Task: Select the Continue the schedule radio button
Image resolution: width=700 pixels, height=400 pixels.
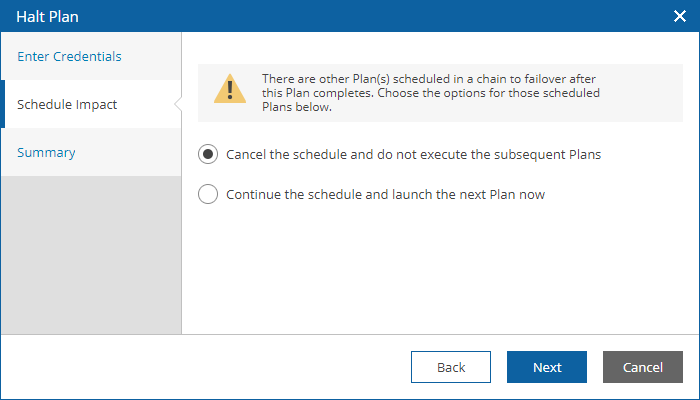Action: pyautogui.click(x=208, y=194)
